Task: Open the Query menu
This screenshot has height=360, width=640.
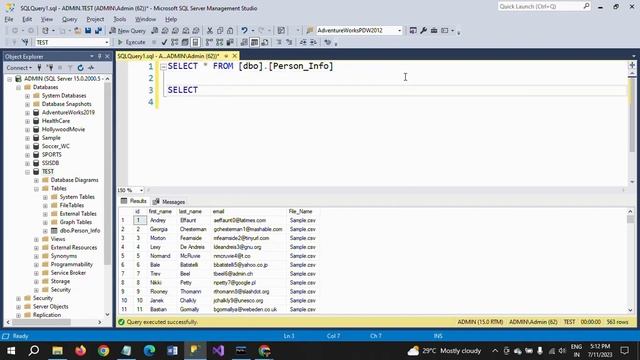Action: (69, 19)
